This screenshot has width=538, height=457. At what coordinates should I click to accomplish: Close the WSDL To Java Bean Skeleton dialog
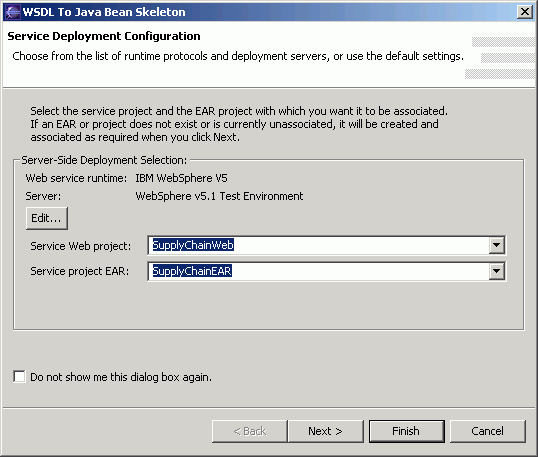coord(525,12)
